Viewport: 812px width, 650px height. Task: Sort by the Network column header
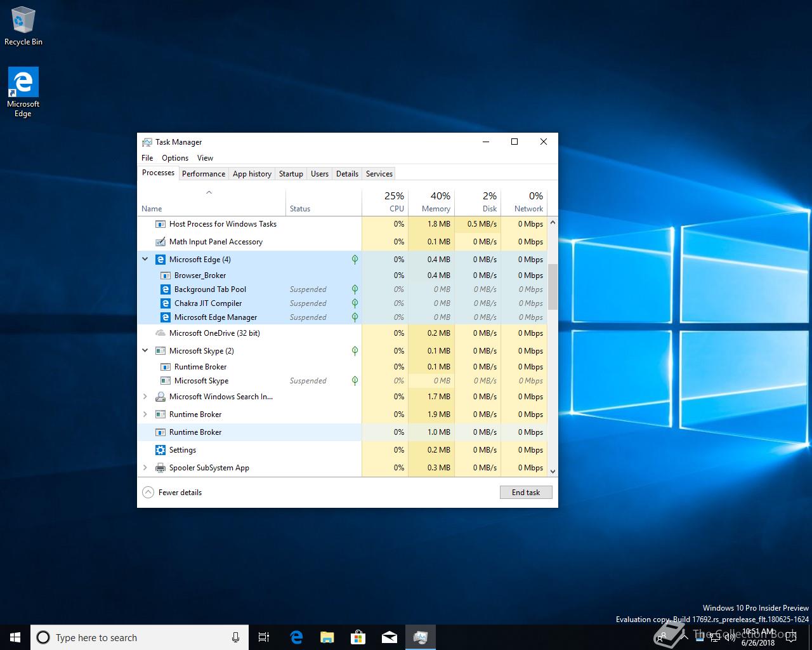click(524, 202)
